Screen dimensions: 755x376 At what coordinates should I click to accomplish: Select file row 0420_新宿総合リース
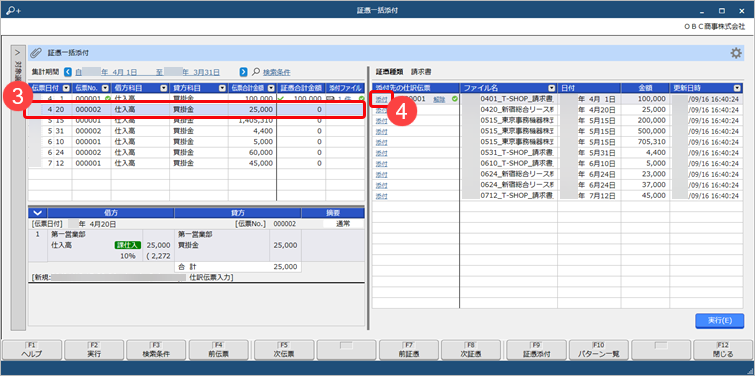559,110
